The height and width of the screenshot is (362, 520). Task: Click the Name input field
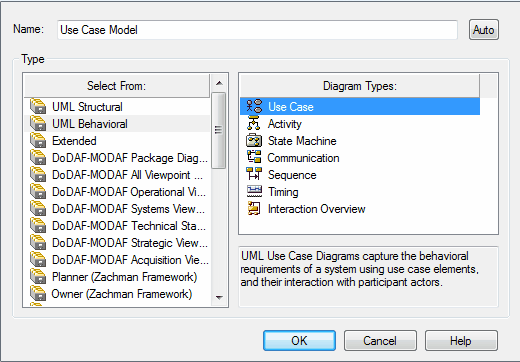257,30
